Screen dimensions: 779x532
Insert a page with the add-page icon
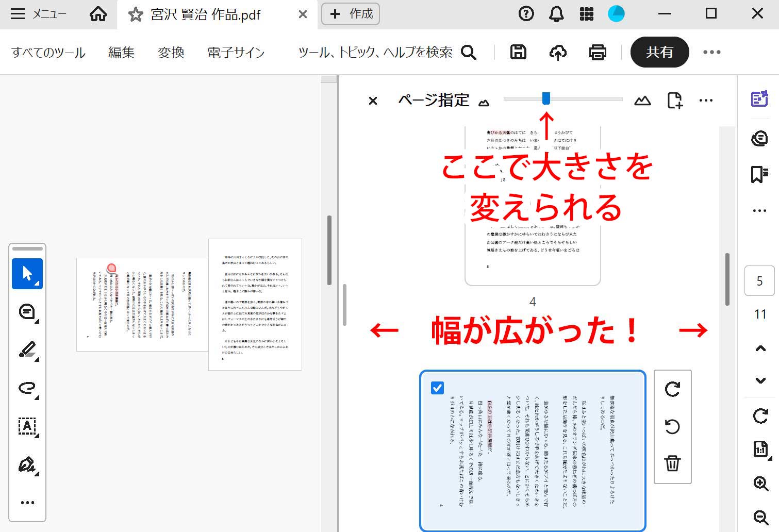pos(674,101)
